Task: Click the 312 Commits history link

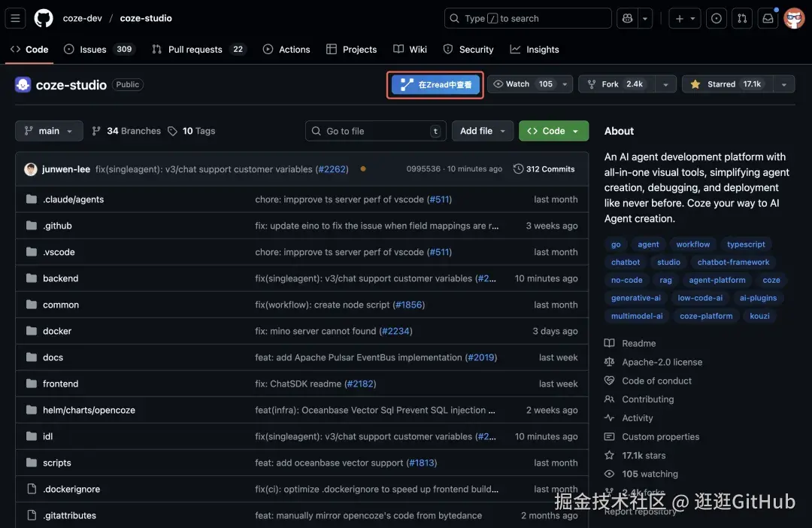Action: pos(544,169)
